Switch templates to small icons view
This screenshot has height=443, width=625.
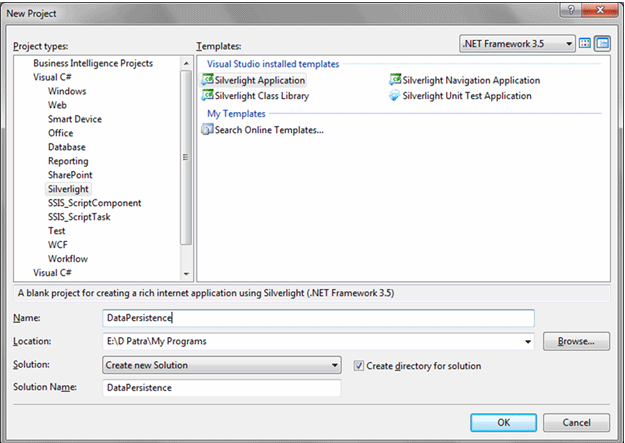(x=602, y=43)
